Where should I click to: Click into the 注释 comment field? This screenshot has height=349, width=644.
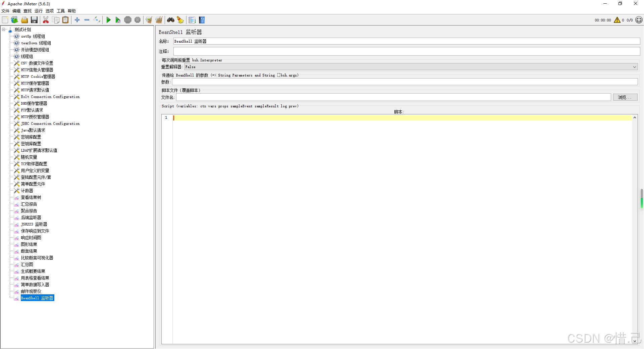[407, 51]
